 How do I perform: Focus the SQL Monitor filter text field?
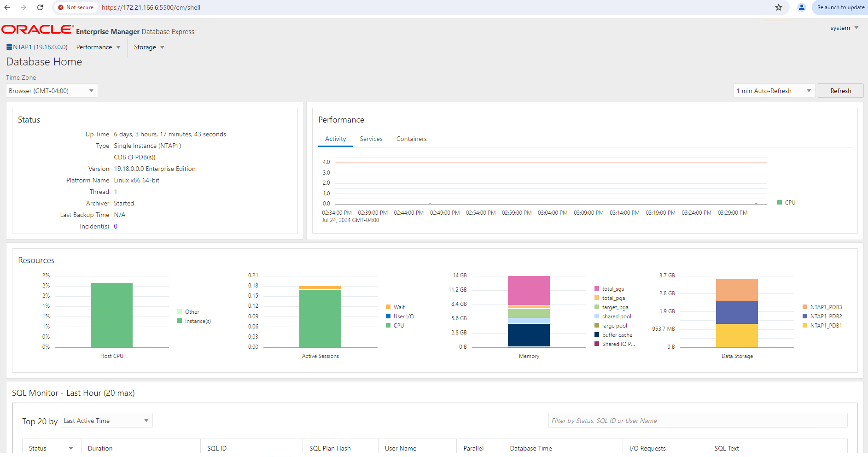tap(697, 421)
